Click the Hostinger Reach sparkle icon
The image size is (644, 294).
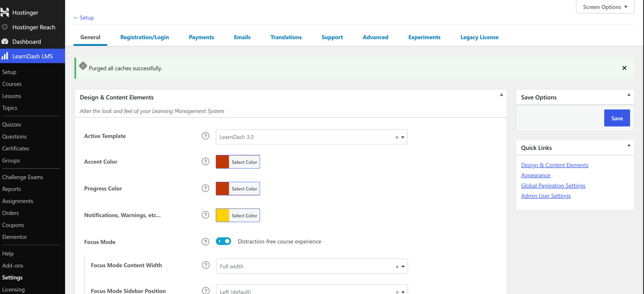5,27
